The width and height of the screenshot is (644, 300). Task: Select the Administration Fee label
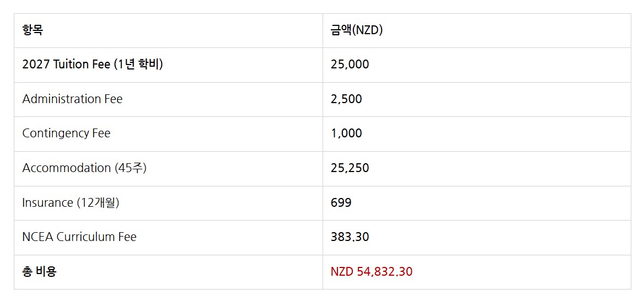click(x=72, y=99)
